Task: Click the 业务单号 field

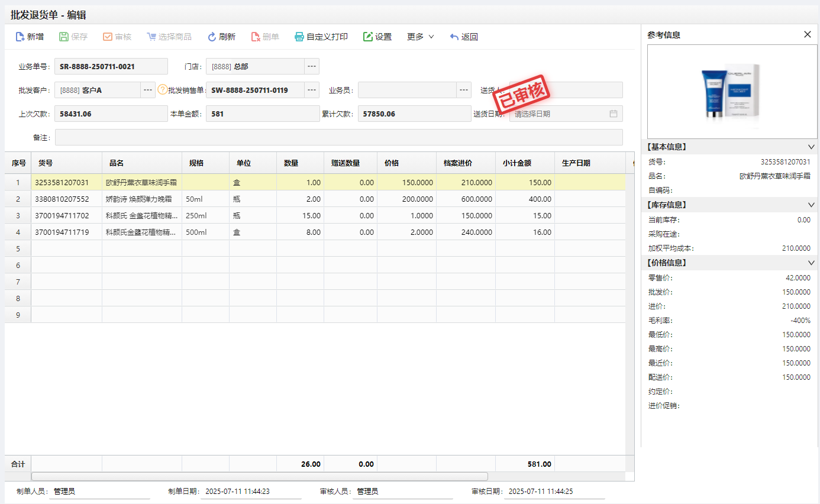Action: click(x=111, y=66)
